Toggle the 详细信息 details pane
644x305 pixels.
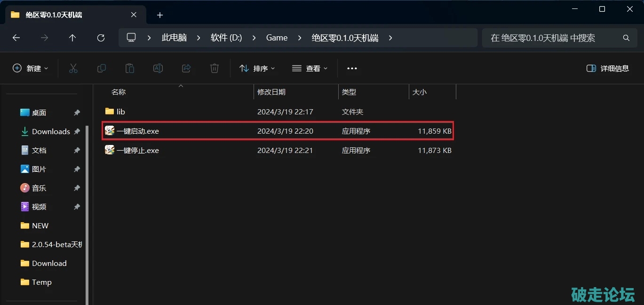pos(608,68)
